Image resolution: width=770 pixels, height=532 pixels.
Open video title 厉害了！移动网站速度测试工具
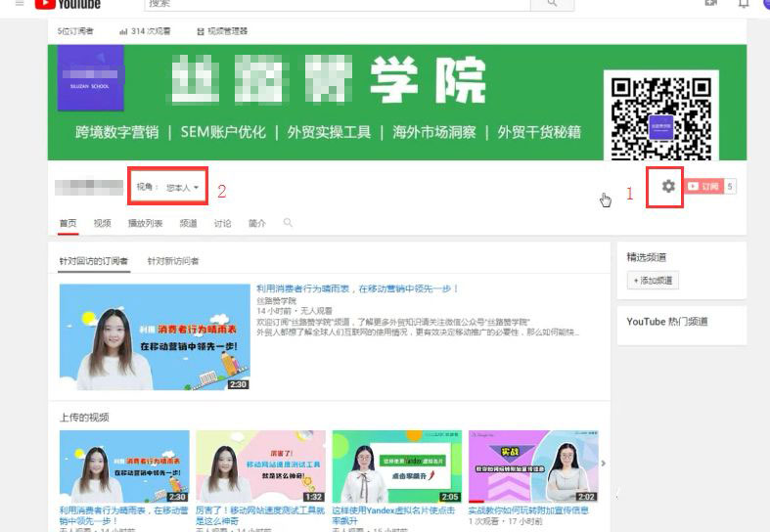tap(260, 515)
